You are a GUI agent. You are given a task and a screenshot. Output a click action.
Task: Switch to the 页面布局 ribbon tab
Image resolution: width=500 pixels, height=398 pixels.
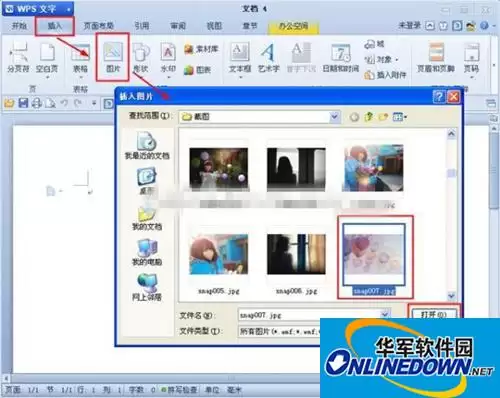tap(99, 26)
